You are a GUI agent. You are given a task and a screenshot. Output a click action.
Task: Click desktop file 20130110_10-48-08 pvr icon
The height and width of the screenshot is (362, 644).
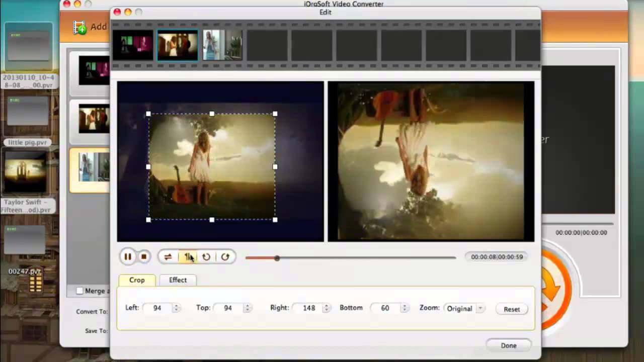(x=29, y=46)
